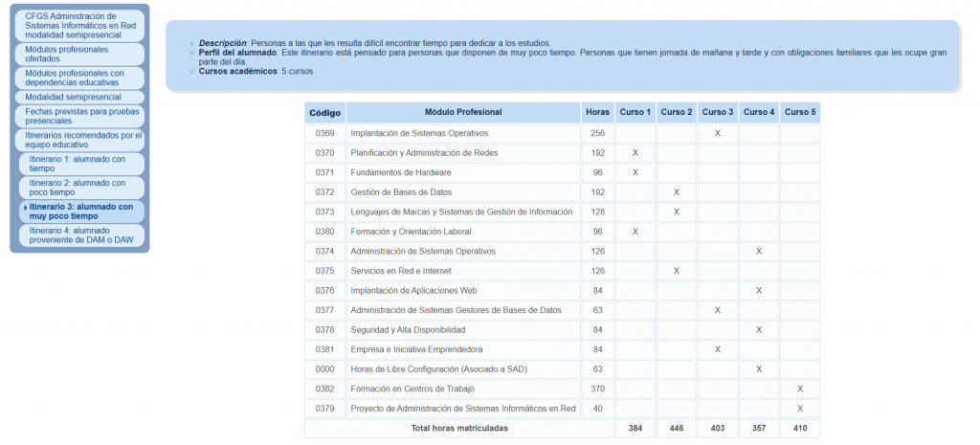Open Itinerario 4: alumnado proveniente de DAM o DAW
980x445 pixels.
[82, 235]
